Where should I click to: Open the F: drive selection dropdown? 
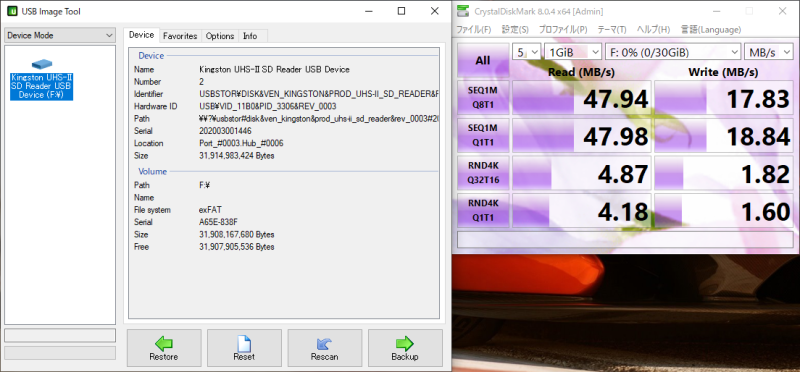click(x=673, y=52)
